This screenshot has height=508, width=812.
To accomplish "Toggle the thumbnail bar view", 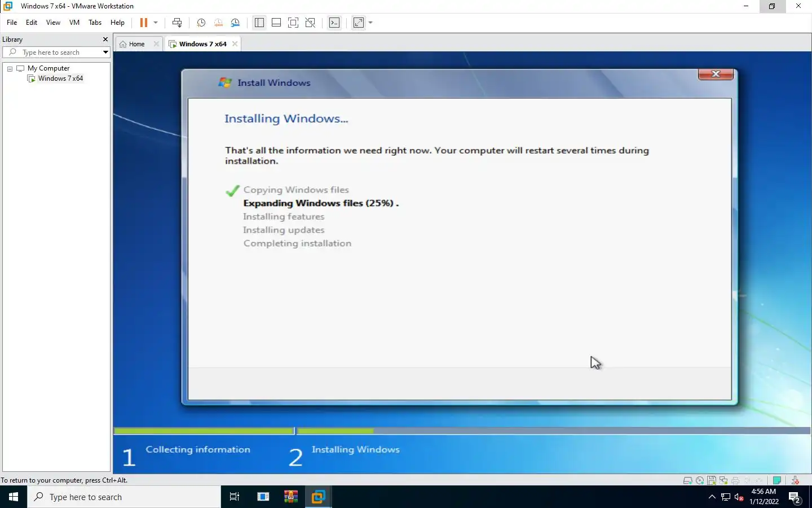I will [276, 23].
